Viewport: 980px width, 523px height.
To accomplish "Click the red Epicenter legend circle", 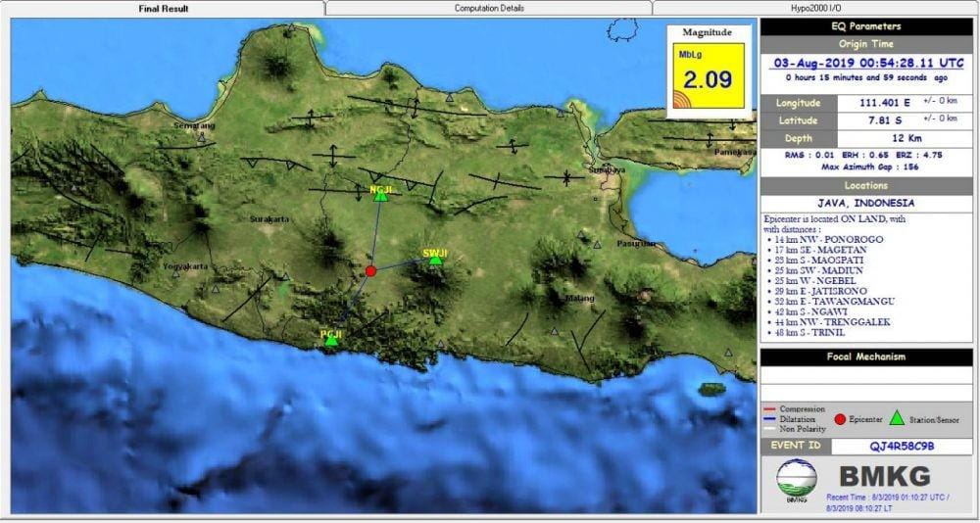I will click(x=839, y=419).
